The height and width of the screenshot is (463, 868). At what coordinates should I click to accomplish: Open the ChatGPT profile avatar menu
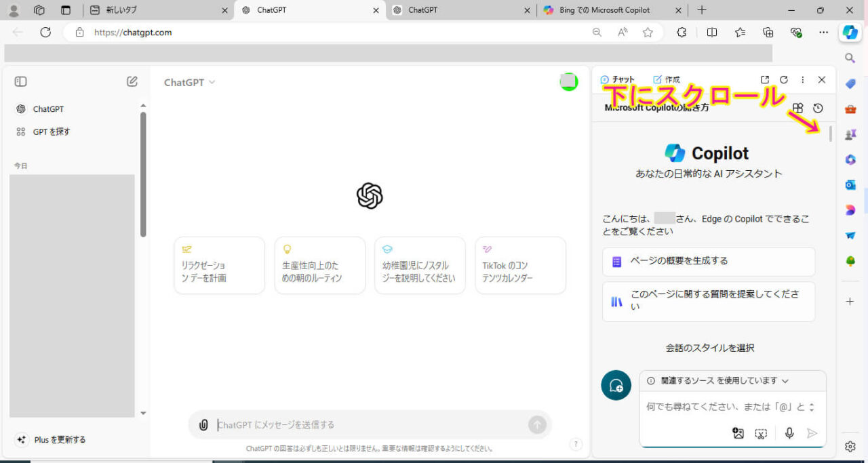pos(568,82)
